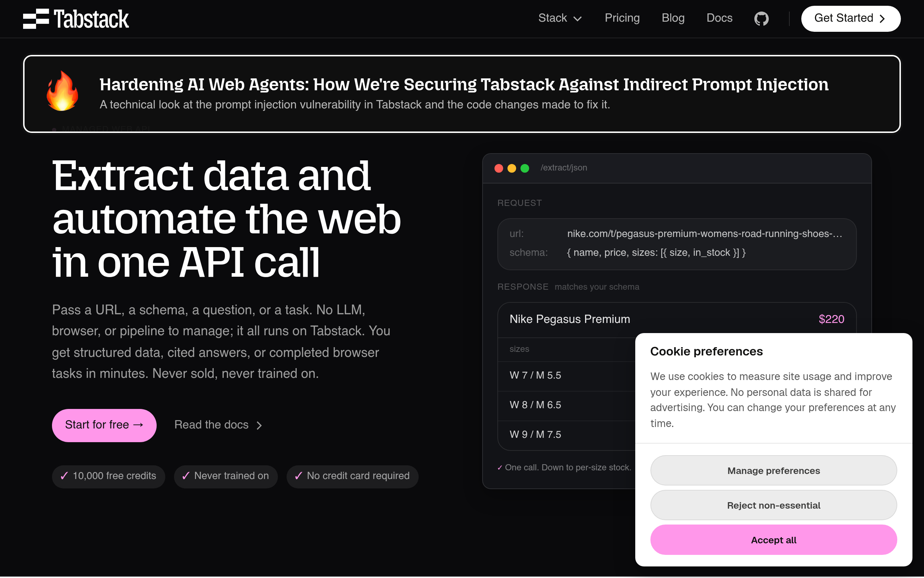Screen dimensions: 924x578
Task: Click the Cookie preferences heading
Action: 706,351
